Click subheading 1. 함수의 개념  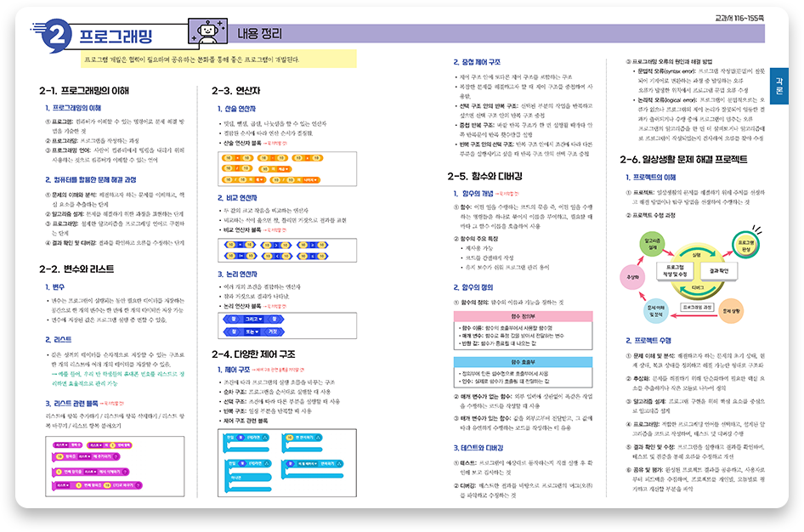[473, 194]
